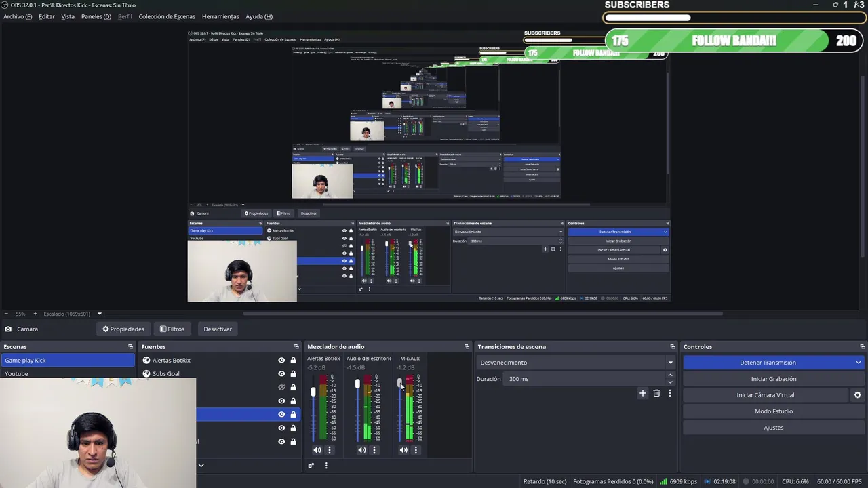Click the 6909 kbps bitrate status
Image resolution: width=868 pixels, height=488 pixels.
pyautogui.click(x=679, y=481)
